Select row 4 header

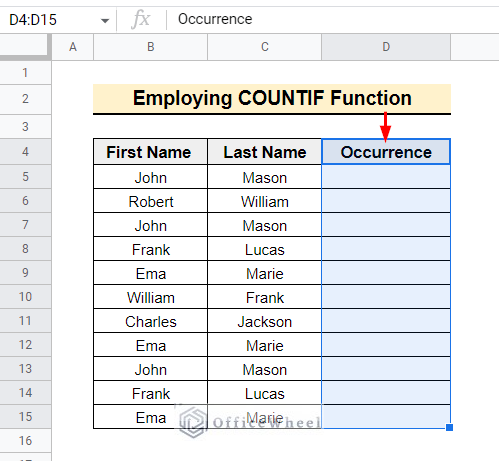25,152
